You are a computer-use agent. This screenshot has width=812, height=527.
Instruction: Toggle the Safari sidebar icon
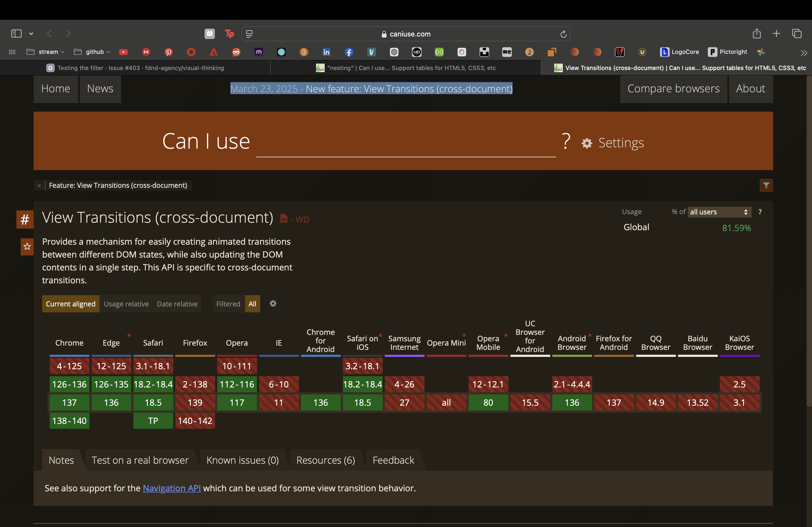(16, 33)
